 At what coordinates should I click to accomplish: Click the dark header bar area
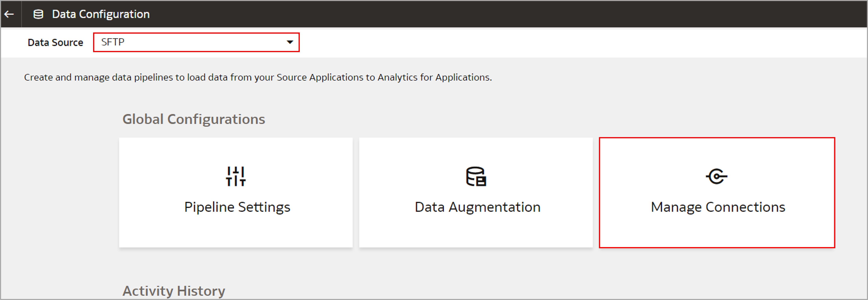point(505,14)
